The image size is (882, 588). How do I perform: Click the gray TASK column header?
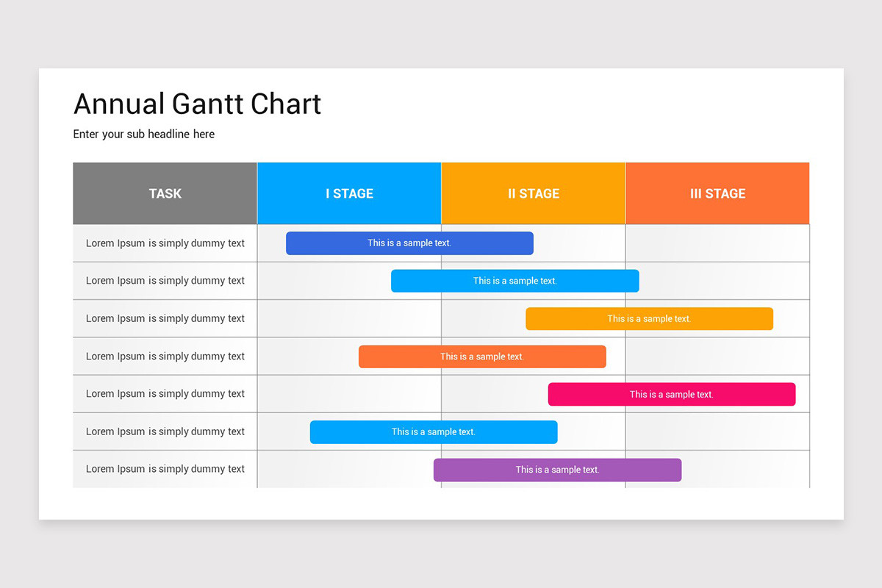pos(165,193)
